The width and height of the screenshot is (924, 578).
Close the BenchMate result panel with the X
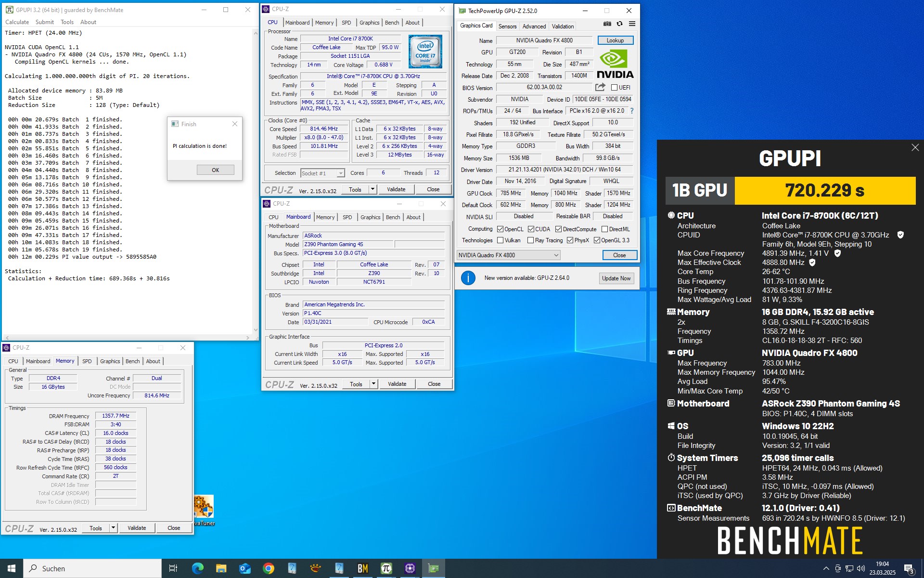915,147
